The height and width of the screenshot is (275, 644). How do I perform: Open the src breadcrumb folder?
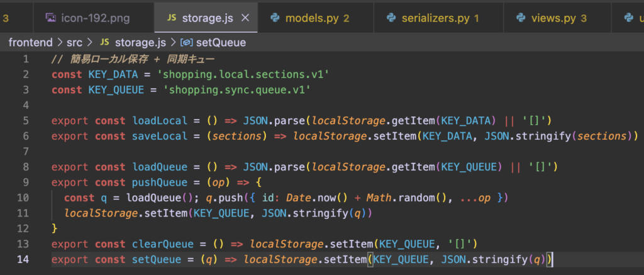pos(75,42)
